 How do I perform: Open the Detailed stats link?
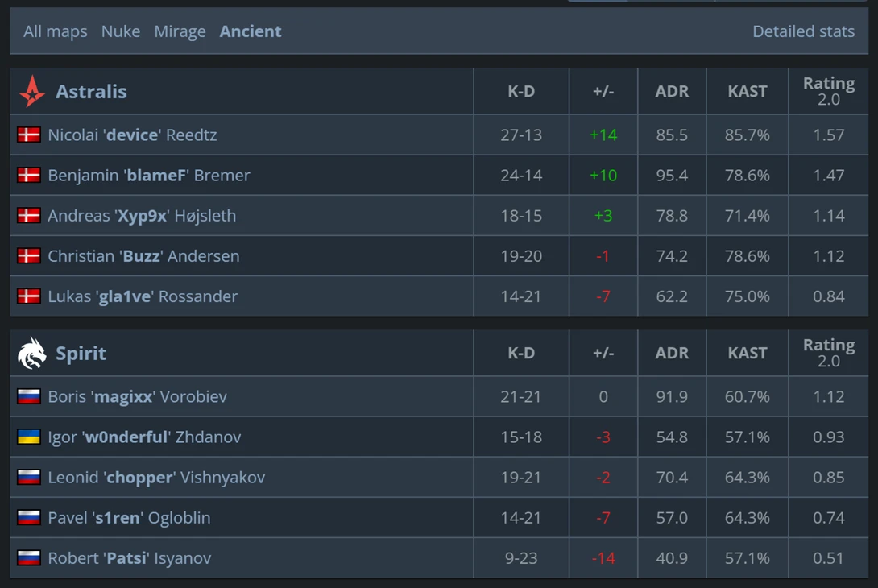(804, 31)
